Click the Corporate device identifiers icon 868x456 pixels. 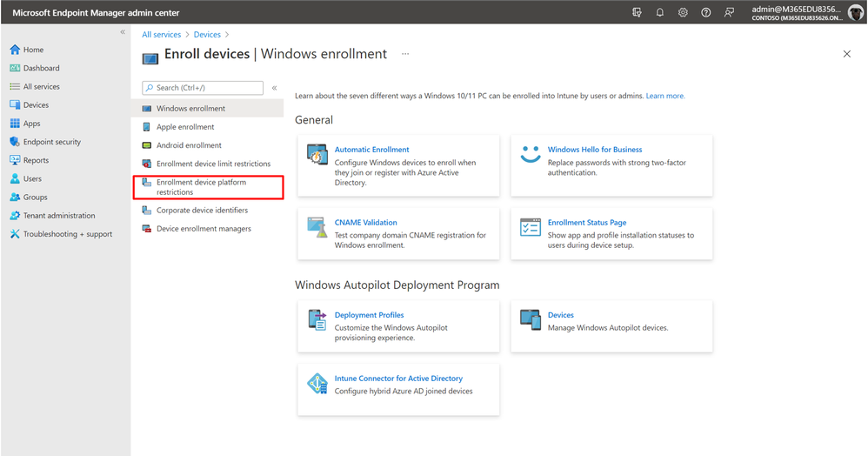coord(147,210)
